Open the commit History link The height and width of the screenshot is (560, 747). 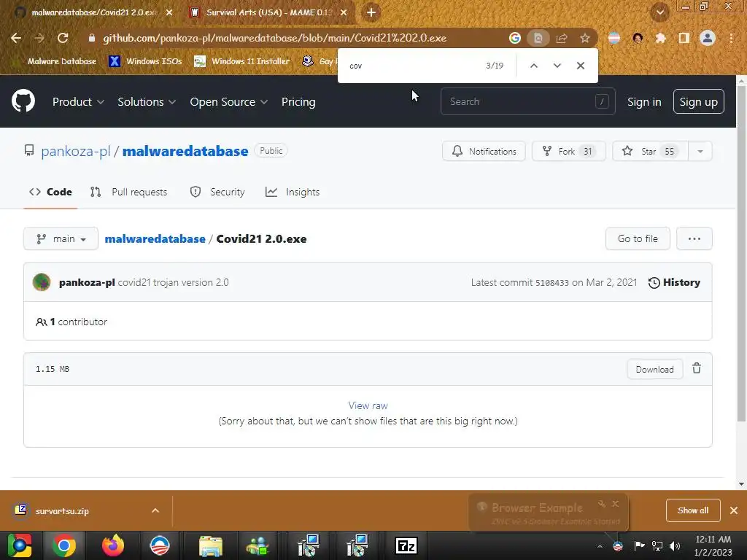point(674,282)
